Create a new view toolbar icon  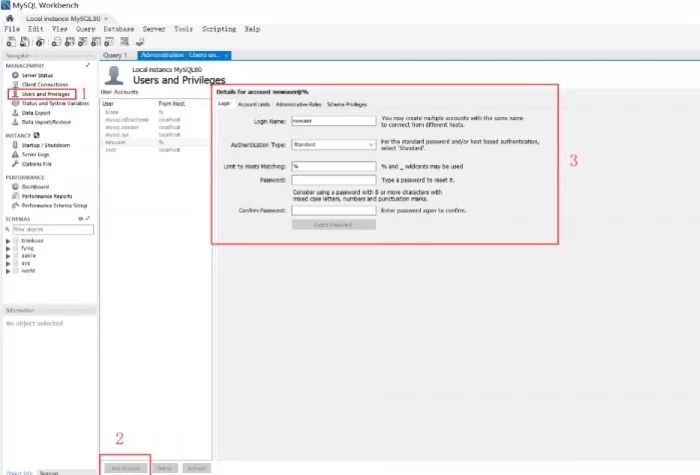(x=83, y=42)
